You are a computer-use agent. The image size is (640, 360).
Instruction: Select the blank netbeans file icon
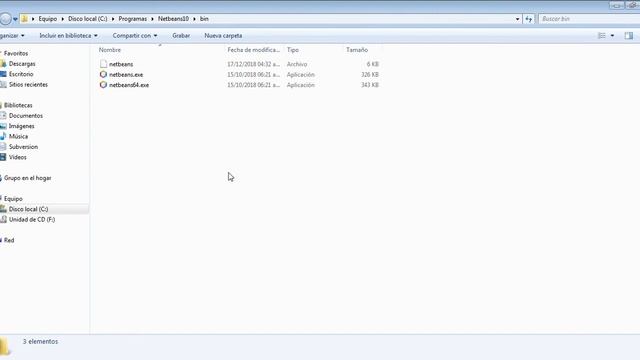(103, 64)
